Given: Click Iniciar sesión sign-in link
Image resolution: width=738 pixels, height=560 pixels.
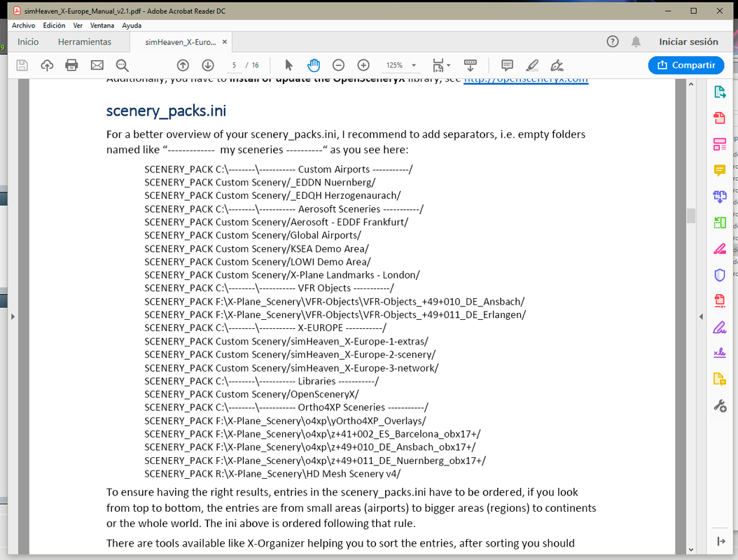Looking at the screenshot, I should [x=688, y=42].
